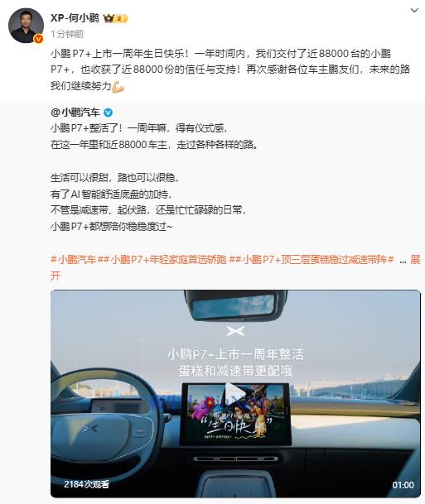The image size is (425, 504).
Task: Play the 小鹏P7+ anniversary video
Action: (x=235, y=392)
